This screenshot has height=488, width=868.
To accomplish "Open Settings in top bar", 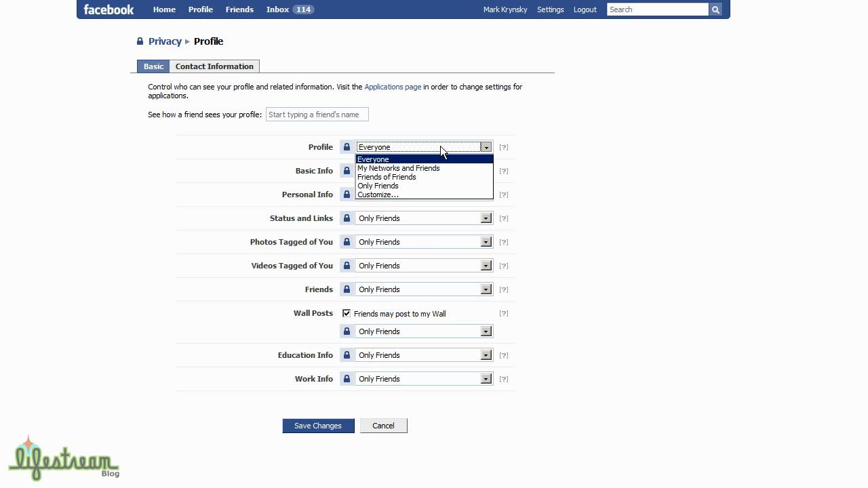I will [x=550, y=9].
